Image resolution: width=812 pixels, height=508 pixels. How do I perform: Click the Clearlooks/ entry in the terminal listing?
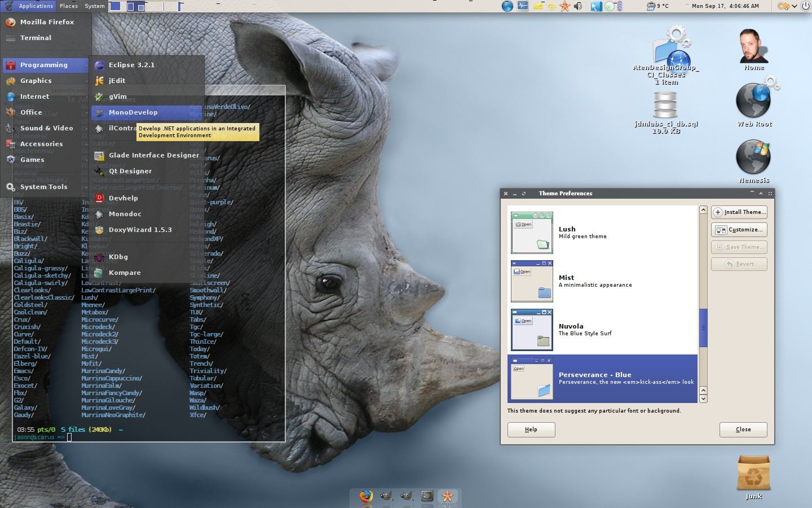(x=32, y=290)
